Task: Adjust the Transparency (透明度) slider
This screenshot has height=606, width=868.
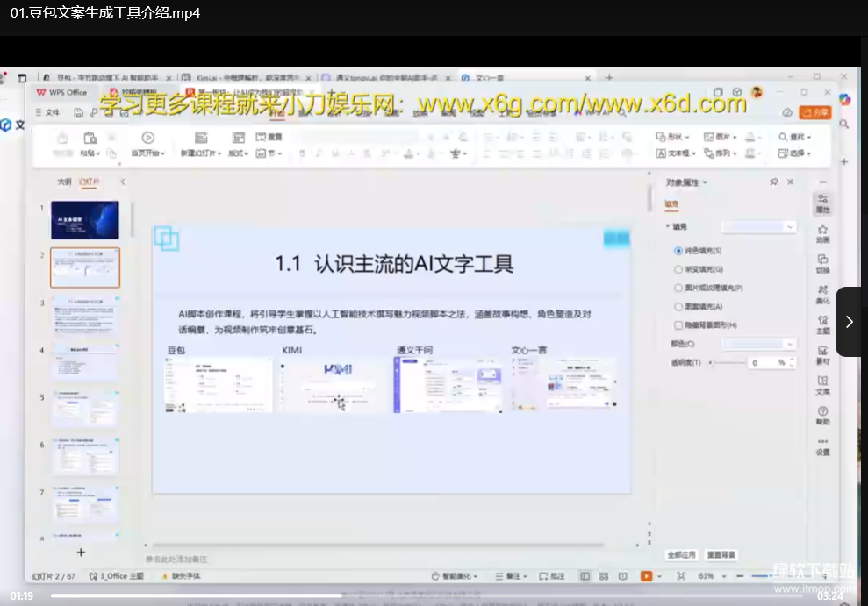Action: click(727, 363)
